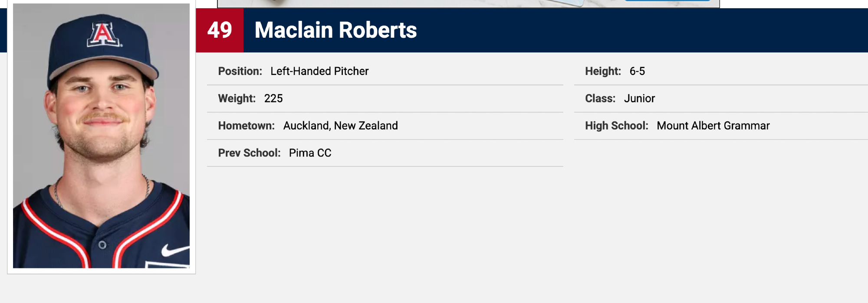
Task: Click the Hometown label
Action: [246, 126]
